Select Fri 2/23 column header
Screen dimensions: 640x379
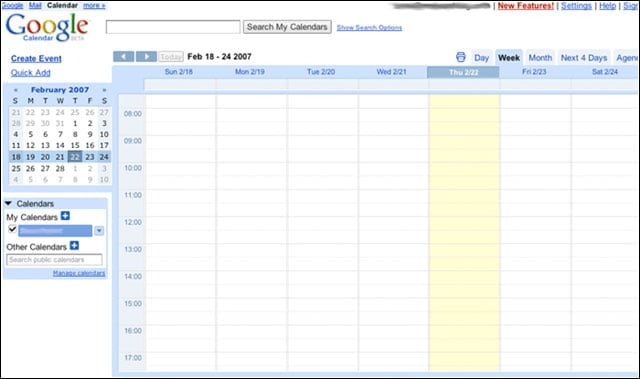[534, 72]
